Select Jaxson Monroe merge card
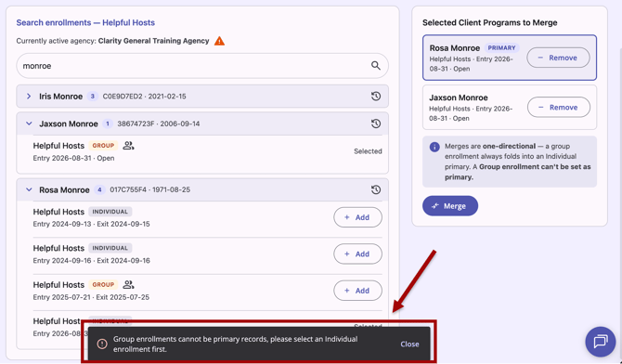The width and height of the screenshot is (622, 364). [x=510, y=107]
